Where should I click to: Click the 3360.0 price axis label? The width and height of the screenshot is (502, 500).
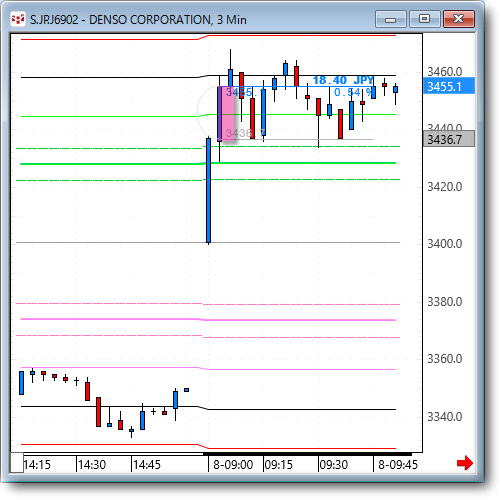445,359
